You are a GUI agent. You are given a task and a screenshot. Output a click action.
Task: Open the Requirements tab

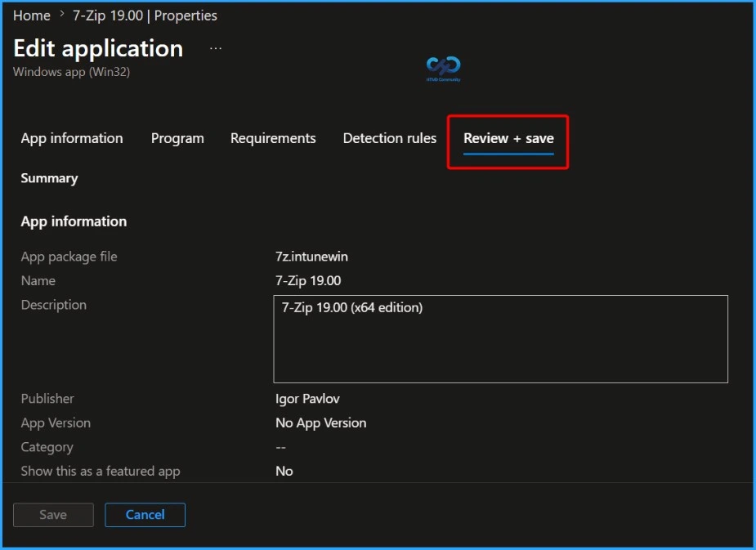[273, 138]
